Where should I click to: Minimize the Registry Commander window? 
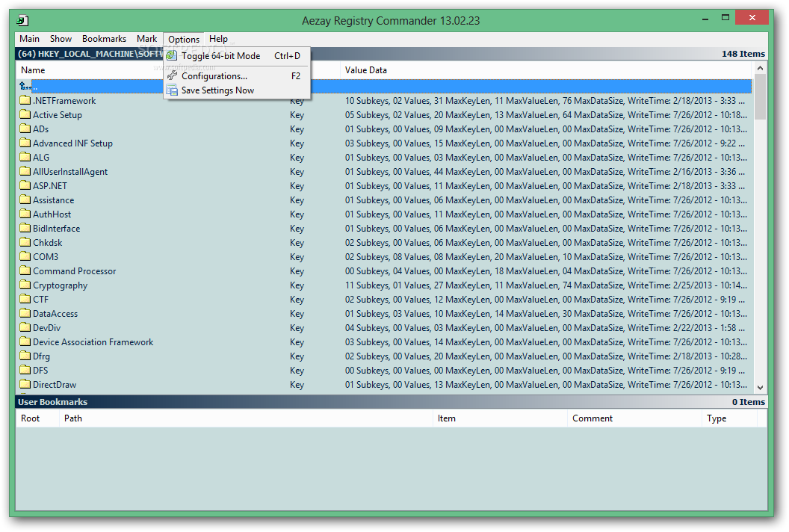click(x=705, y=18)
